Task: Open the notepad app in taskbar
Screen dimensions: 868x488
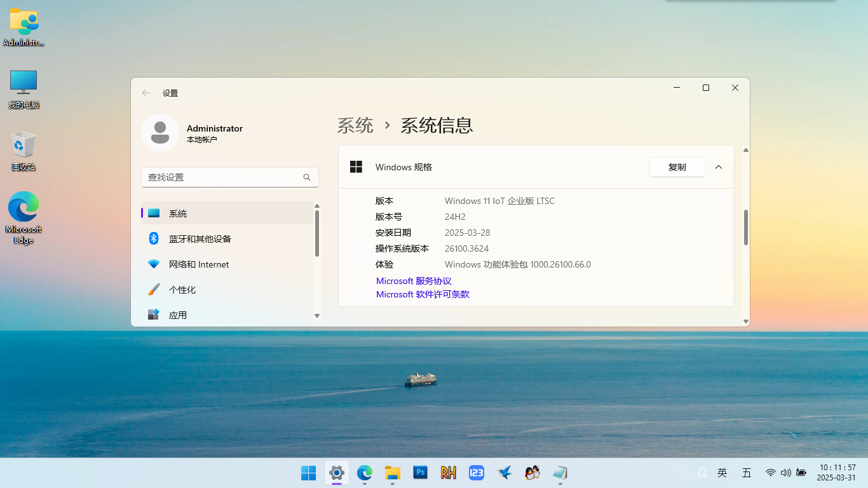Action: click(x=560, y=473)
